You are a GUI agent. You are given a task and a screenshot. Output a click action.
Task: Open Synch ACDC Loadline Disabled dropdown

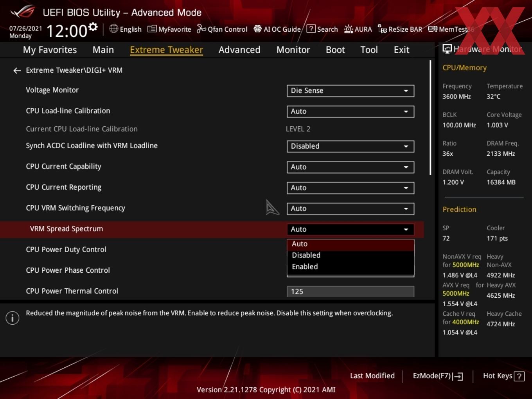[350, 146]
